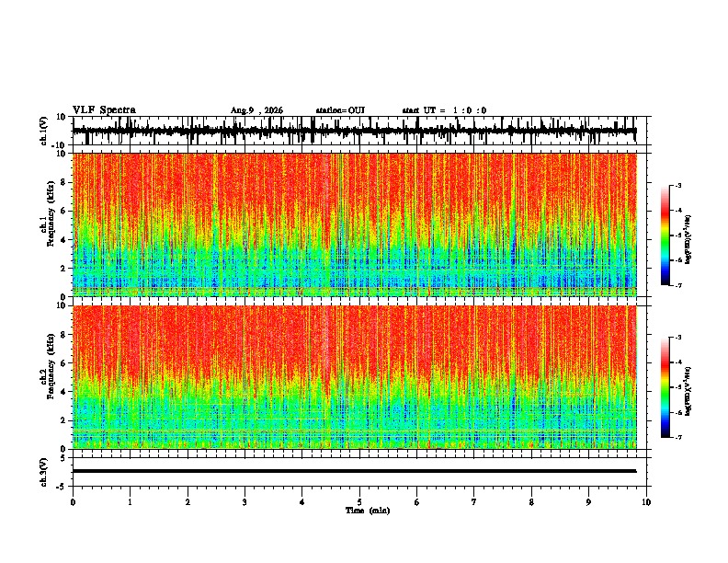
Task: Click the time axis tick label '1'
Action: (130, 502)
